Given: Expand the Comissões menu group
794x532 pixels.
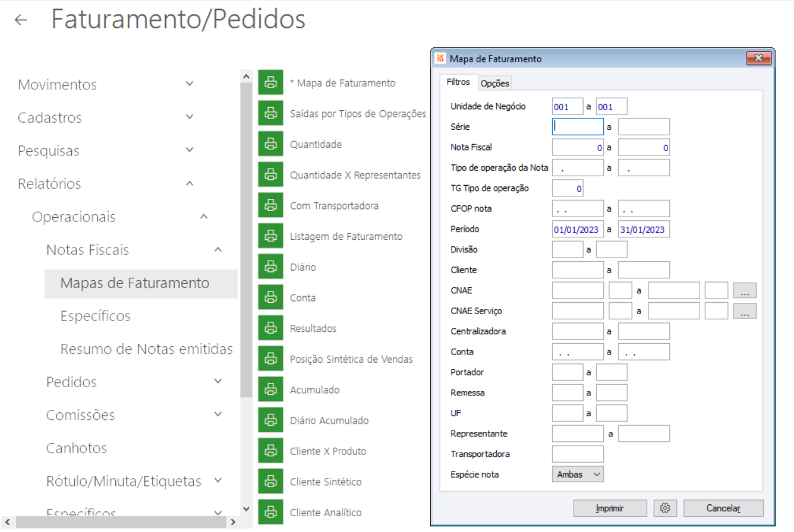Looking at the screenshot, I should tap(218, 414).
